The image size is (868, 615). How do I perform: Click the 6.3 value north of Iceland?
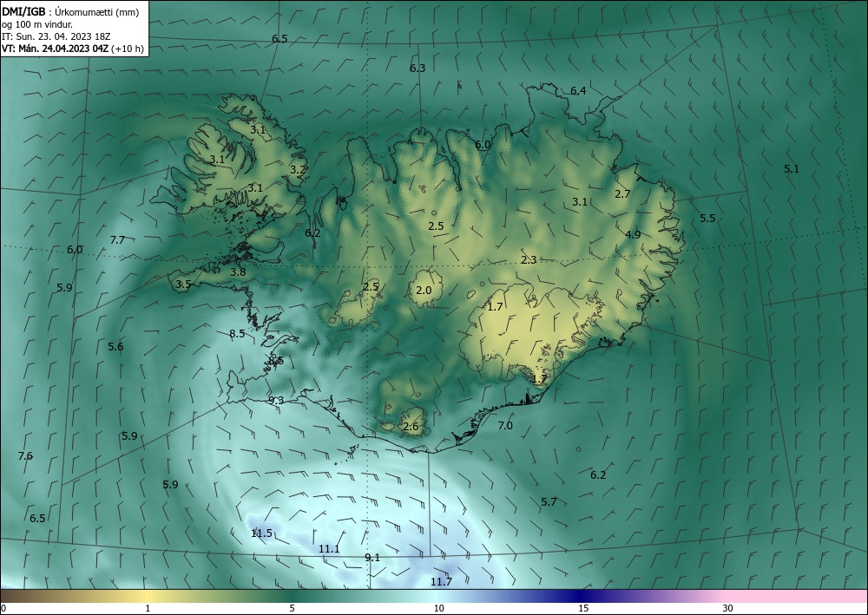click(418, 68)
